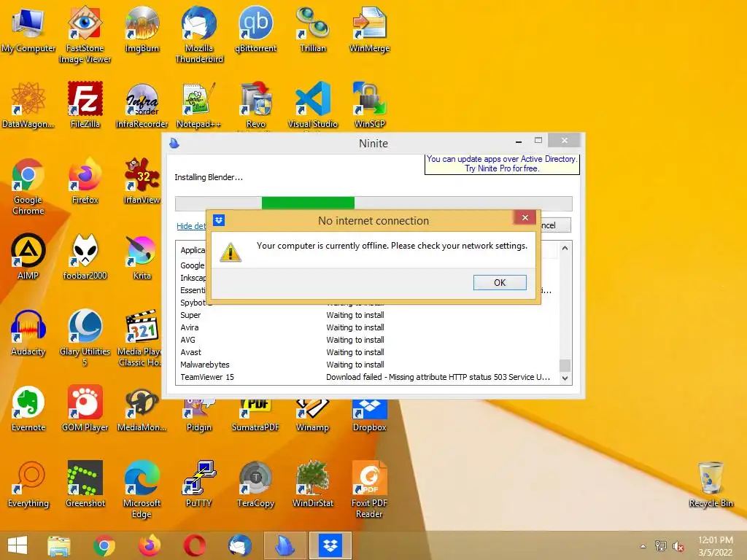Select the TeamViewer 15 row in Ninite
Viewport: 747px width, 560px height.
tap(367, 377)
